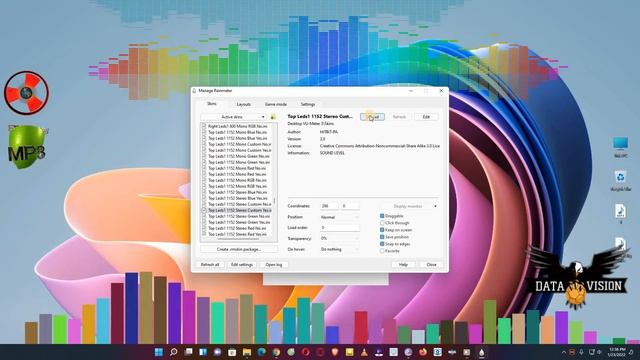This screenshot has width=640, height=360.
Task: Select the red fan desktop icon
Action: pos(26,93)
